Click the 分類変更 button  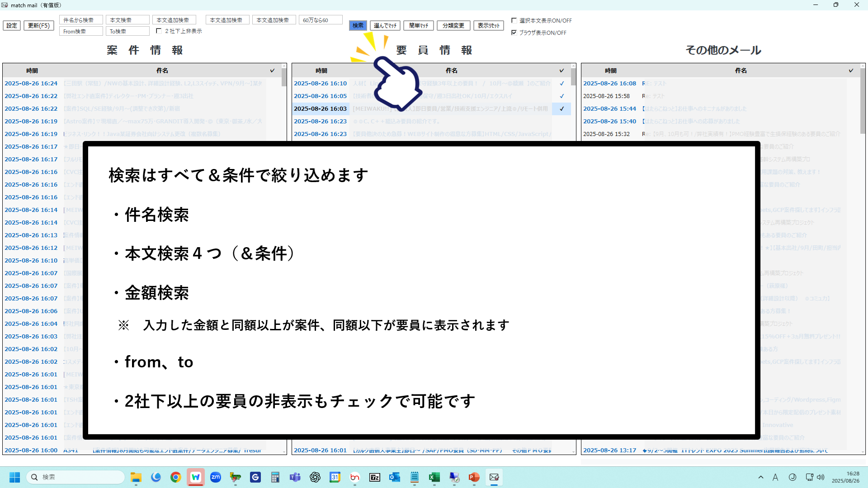453,26
